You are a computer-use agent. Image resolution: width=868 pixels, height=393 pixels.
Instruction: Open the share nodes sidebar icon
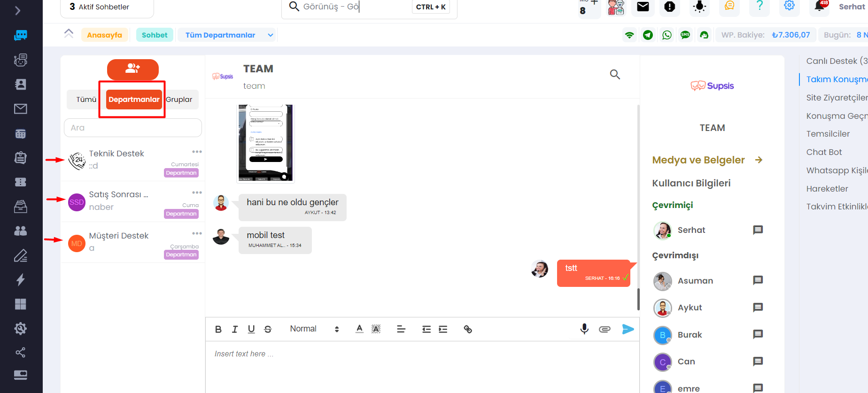[x=21, y=352]
